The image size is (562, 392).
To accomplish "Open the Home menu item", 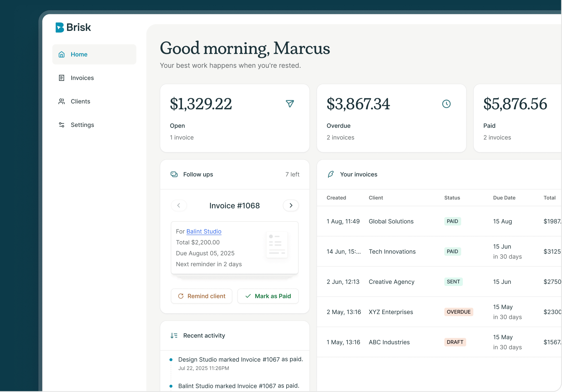I will click(94, 54).
